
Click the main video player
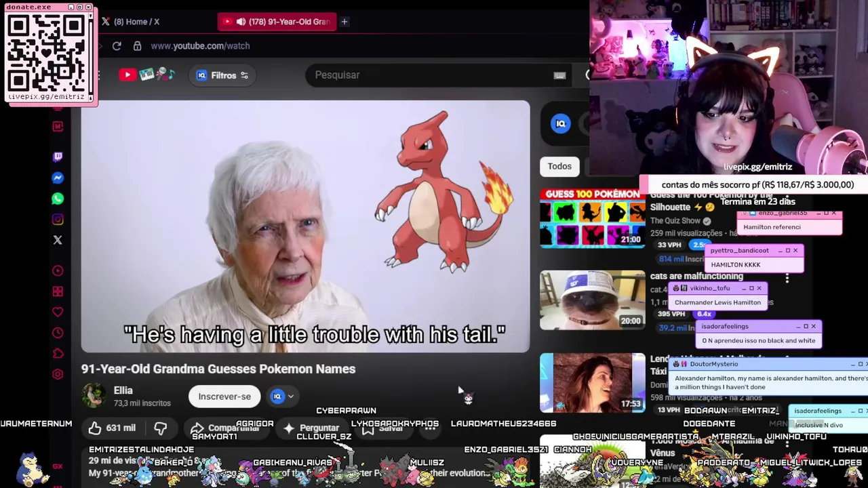tap(305, 226)
